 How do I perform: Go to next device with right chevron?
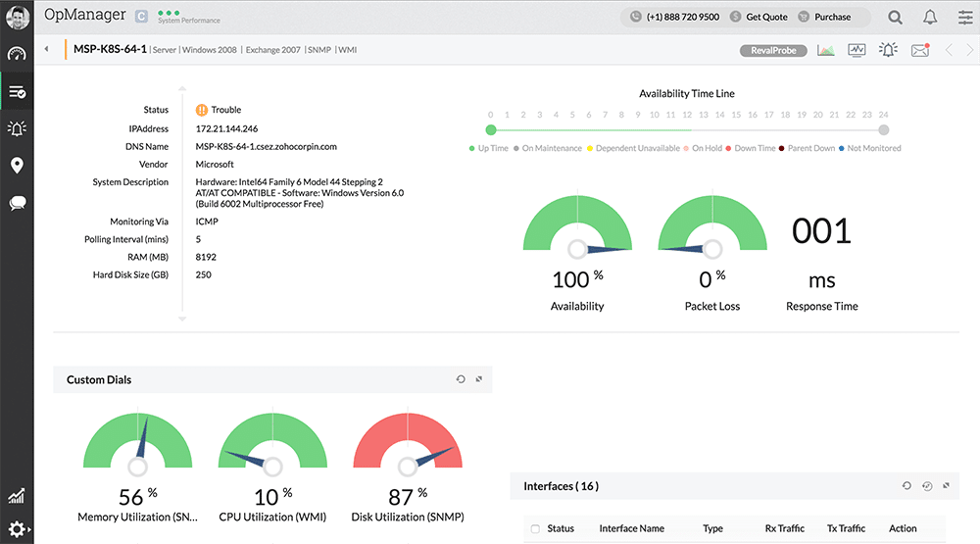click(969, 50)
